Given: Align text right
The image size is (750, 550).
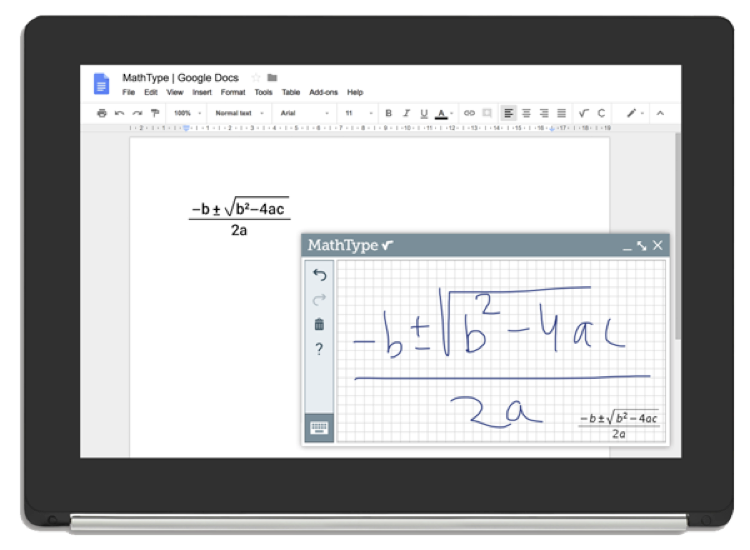Looking at the screenshot, I should pyautogui.click(x=544, y=113).
